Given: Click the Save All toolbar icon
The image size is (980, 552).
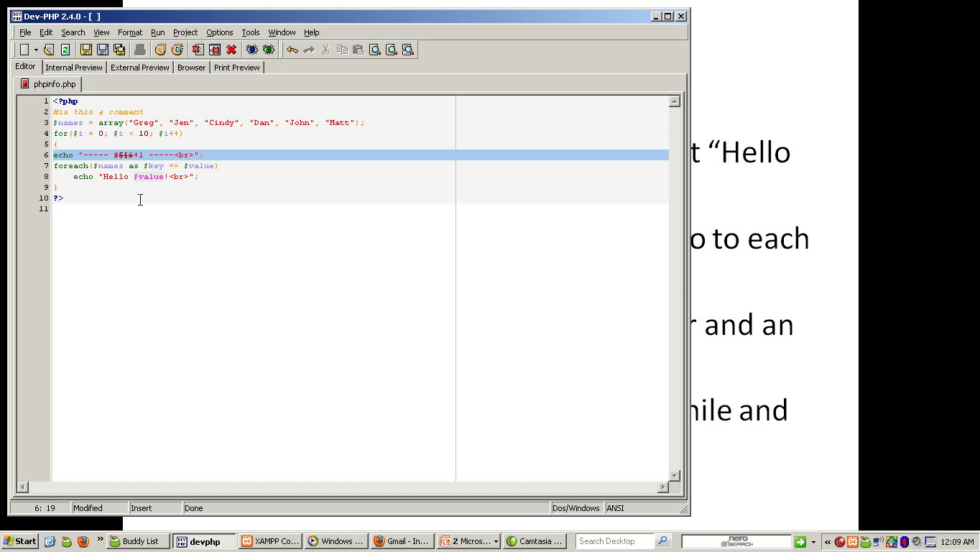Looking at the screenshot, I should coord(119,50).
